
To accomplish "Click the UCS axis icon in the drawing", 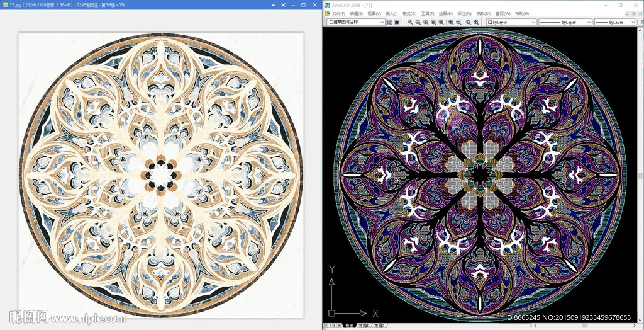I will 352,292.
